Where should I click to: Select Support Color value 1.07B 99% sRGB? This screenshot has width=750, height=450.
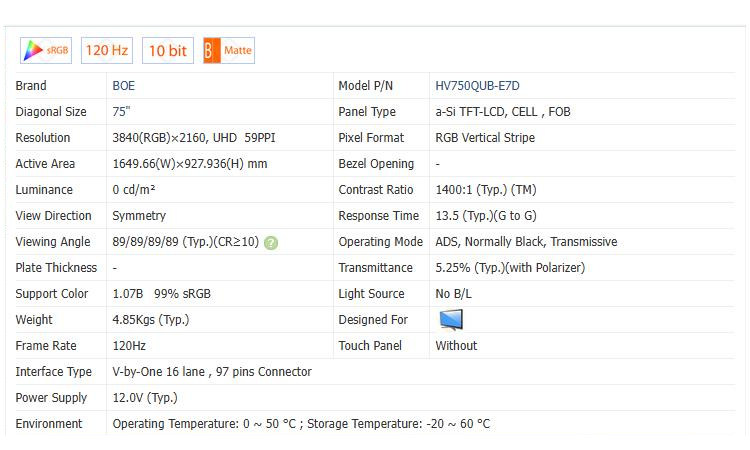(x=162, y=294)
